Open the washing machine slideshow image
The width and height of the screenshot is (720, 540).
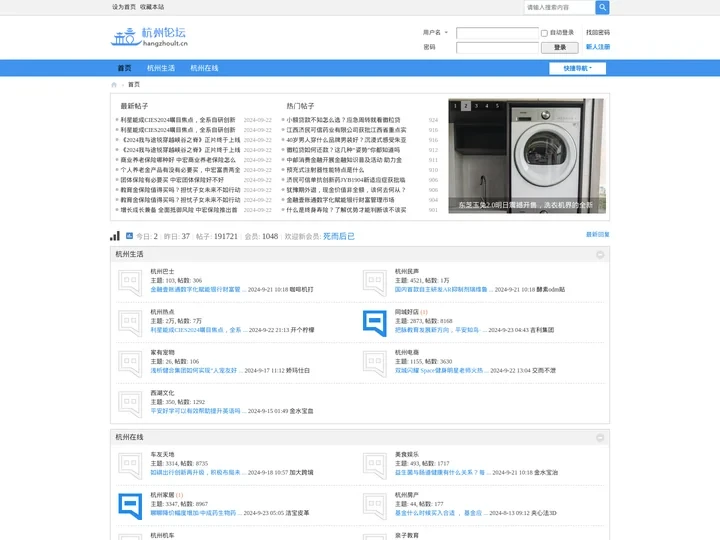pyautogui.click(x=527, y=156)
